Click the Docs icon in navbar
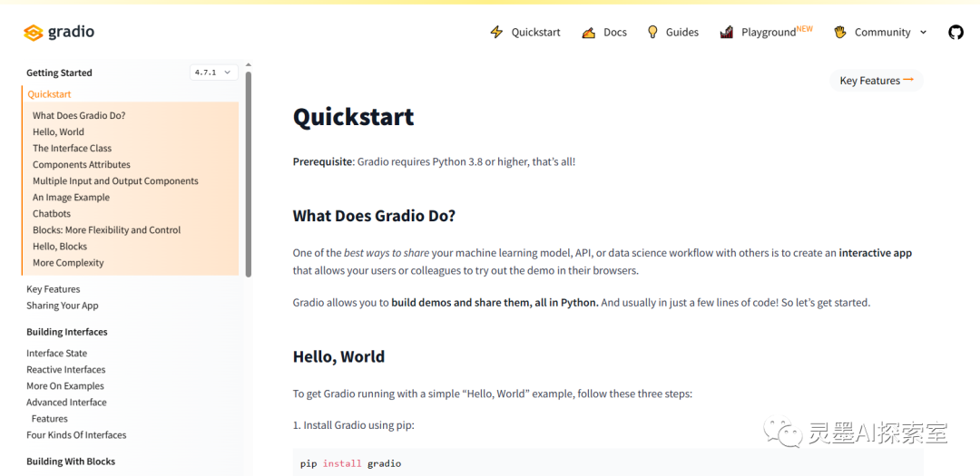This screenshot has width=980, height=476. [589, 32]
